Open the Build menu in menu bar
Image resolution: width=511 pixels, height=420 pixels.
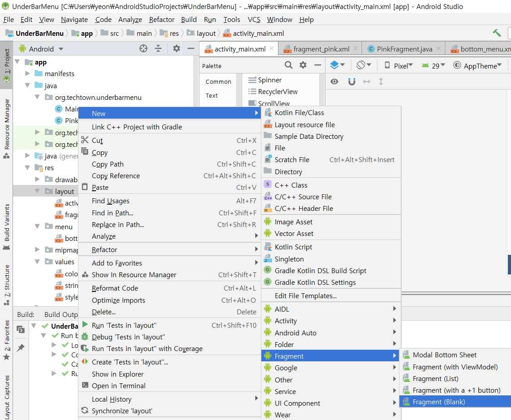[x=189, y=20]
